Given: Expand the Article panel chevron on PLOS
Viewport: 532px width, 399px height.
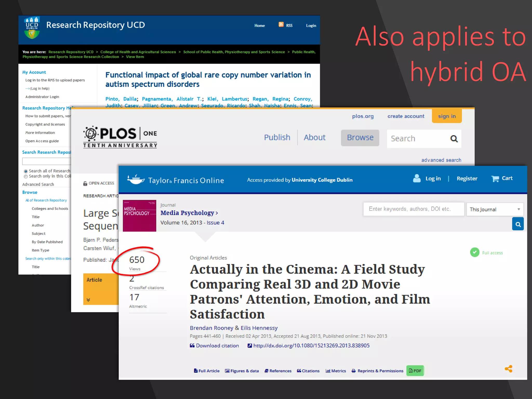Looking at the screenshot, I should tap(88, 300).
